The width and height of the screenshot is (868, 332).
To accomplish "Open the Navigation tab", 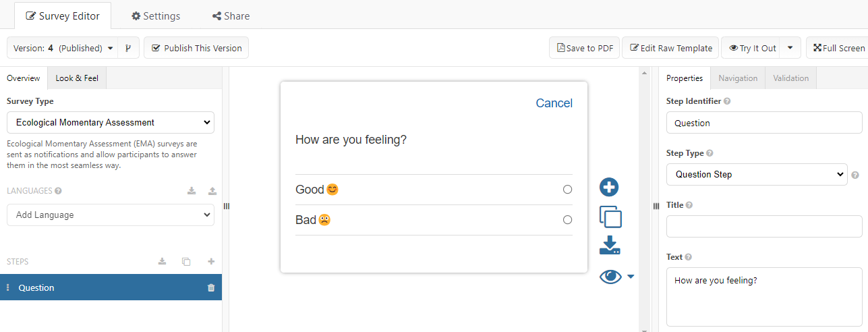I will pyautogui.click(x=738, y=78).
